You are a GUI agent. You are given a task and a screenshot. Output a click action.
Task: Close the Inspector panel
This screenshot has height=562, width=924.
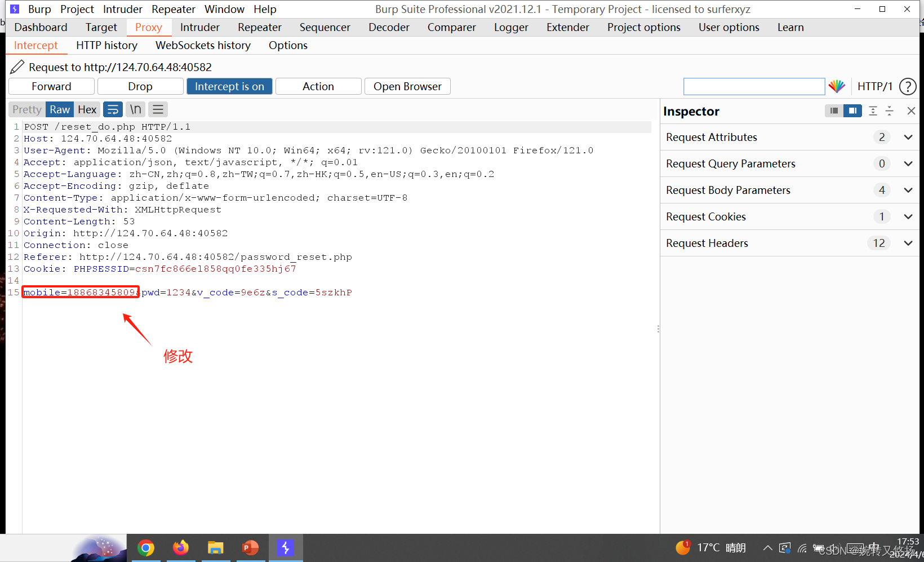(911, 111)
